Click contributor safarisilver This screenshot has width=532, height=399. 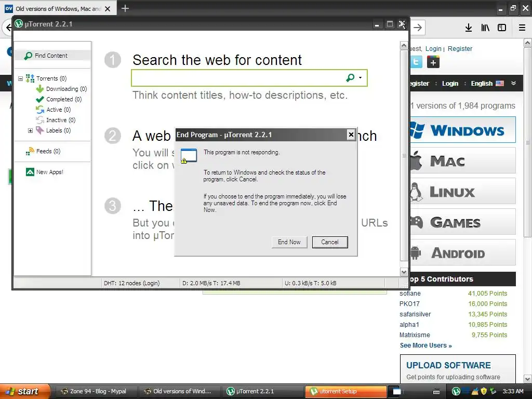point(415,314)
